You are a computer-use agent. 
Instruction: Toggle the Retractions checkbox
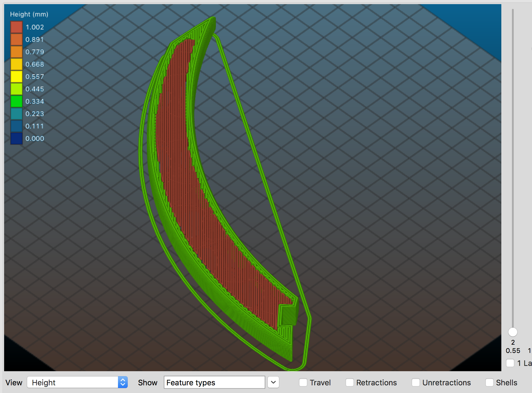(349, 382)
